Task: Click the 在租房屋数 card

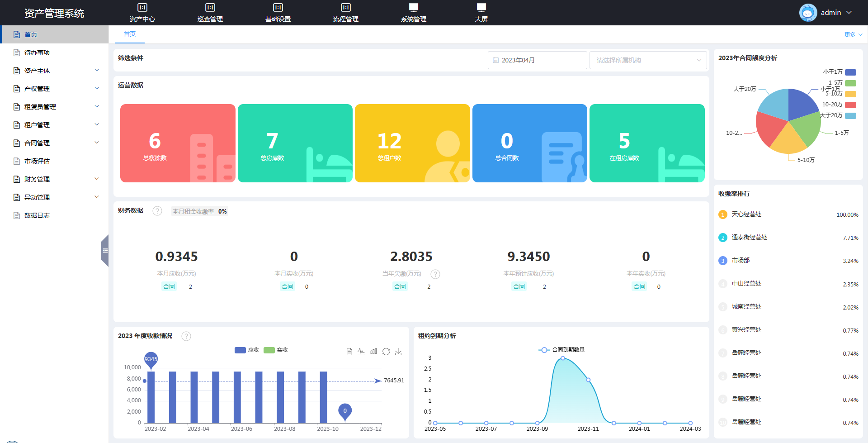Action: coord(647,143)
